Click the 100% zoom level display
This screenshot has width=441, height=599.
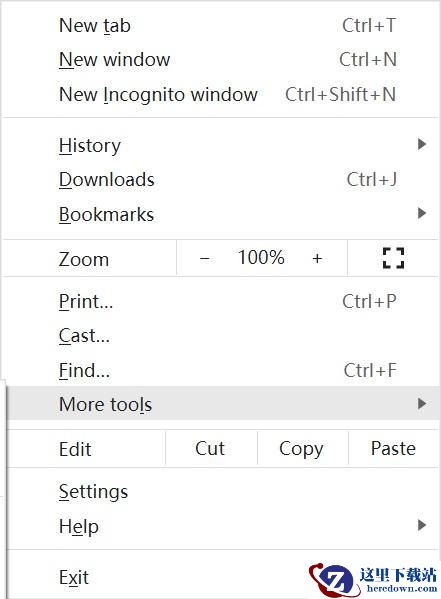261,257
